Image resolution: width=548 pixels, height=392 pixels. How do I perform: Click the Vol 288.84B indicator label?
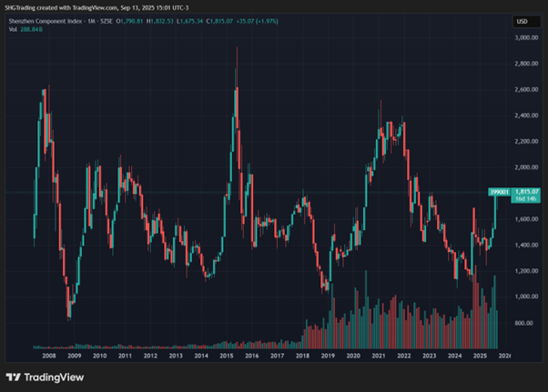coord(25,29)
